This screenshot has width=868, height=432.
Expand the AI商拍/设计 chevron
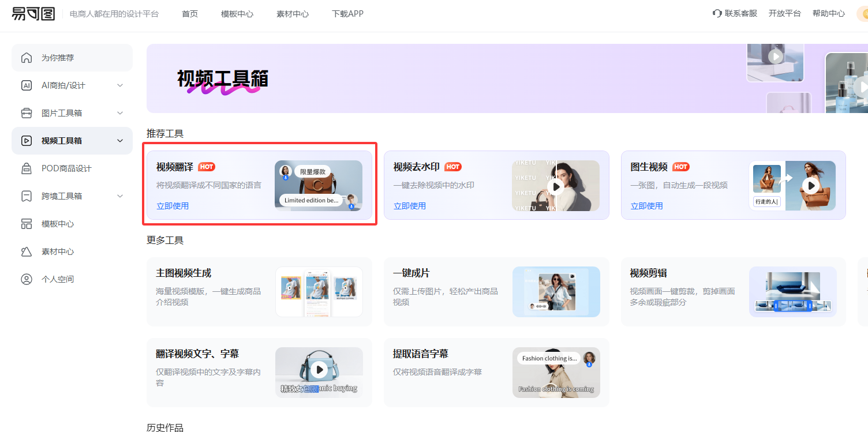(120, 85)
